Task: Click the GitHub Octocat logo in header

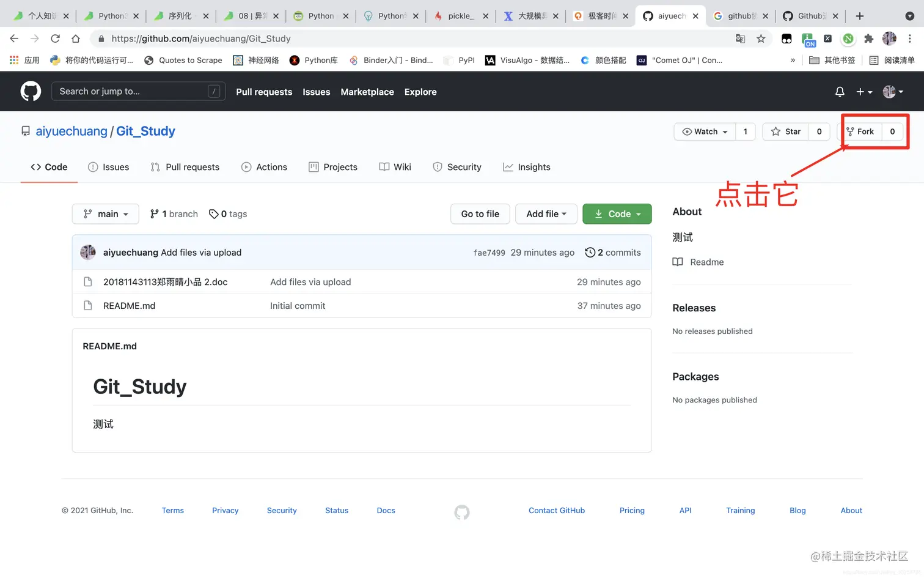Action: pyautogui.click(x=31, y=92)
